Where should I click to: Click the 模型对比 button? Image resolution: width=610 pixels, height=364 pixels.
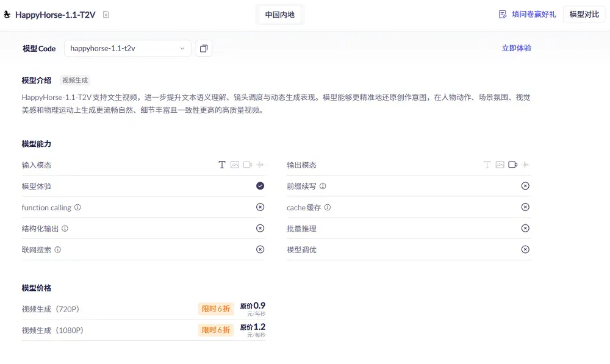pyautogui.click(x=584, y=15)
